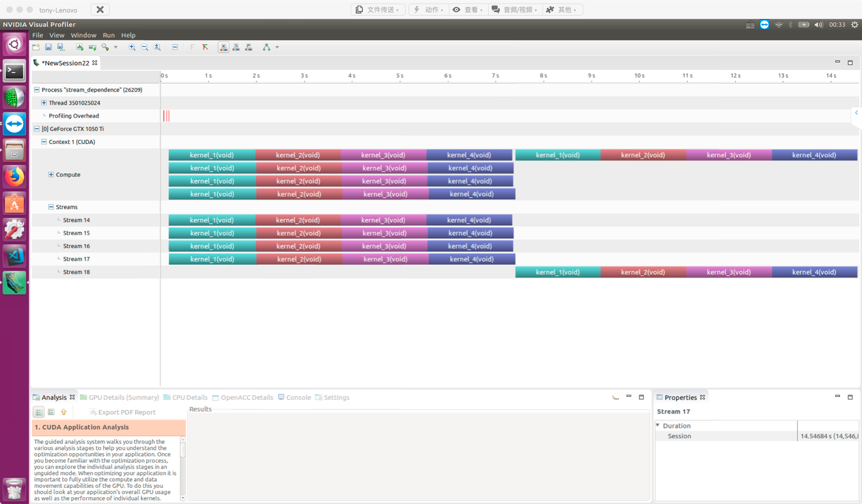Viewport: 862px width, 504px height.
Task: Open Firefox from the Ubuntu dock
Action: click(14, 177)
